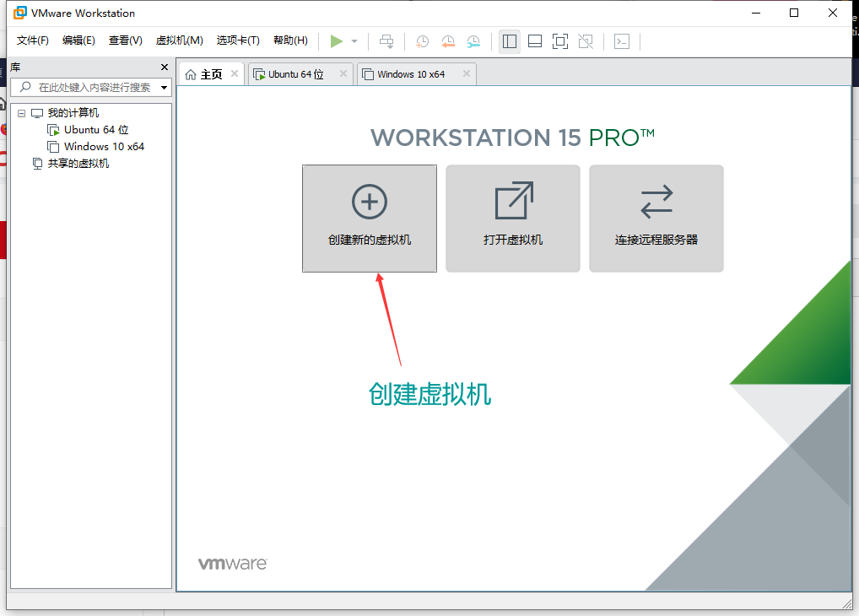Click the take snapshot toolbar icon
859x616 pixels.
click(423, 41)
